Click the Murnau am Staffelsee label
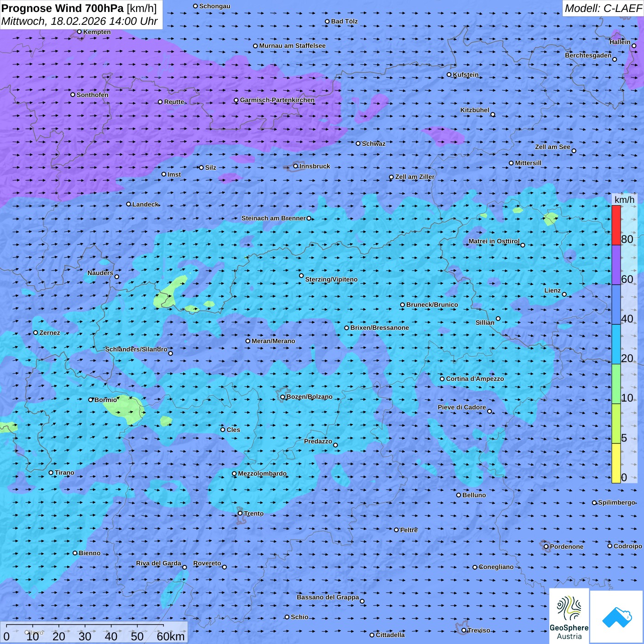Viewport: 644px width, 644px height. coord(292,46)
